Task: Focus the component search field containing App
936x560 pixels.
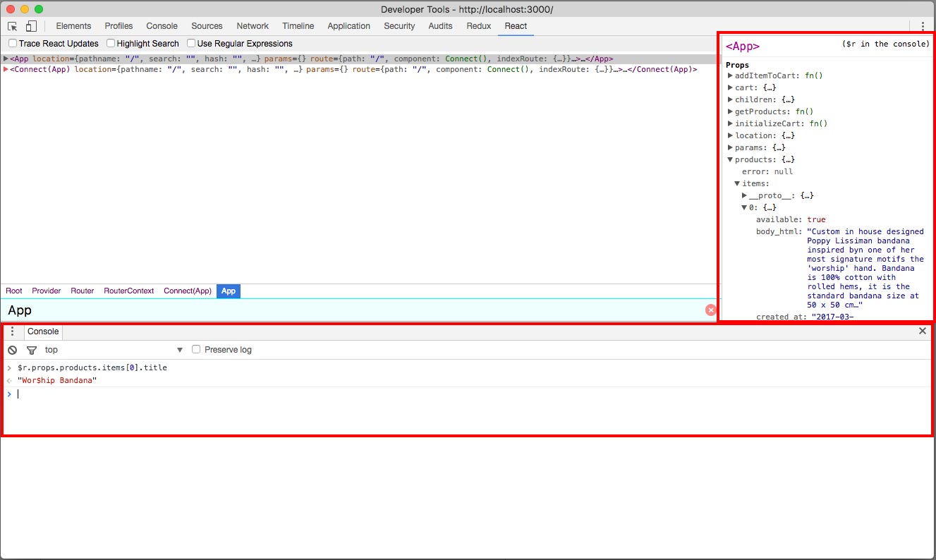Action: (353, 310)
